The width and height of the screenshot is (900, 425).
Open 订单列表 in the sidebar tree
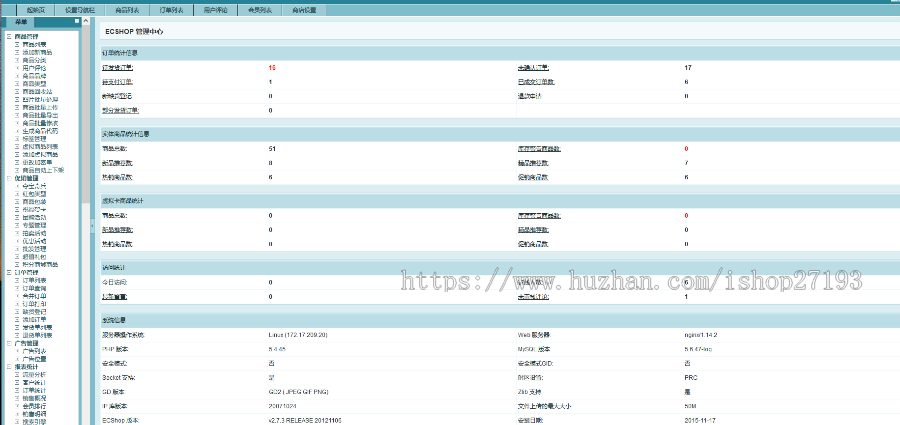pyautogui.click(x=34, y=280)
